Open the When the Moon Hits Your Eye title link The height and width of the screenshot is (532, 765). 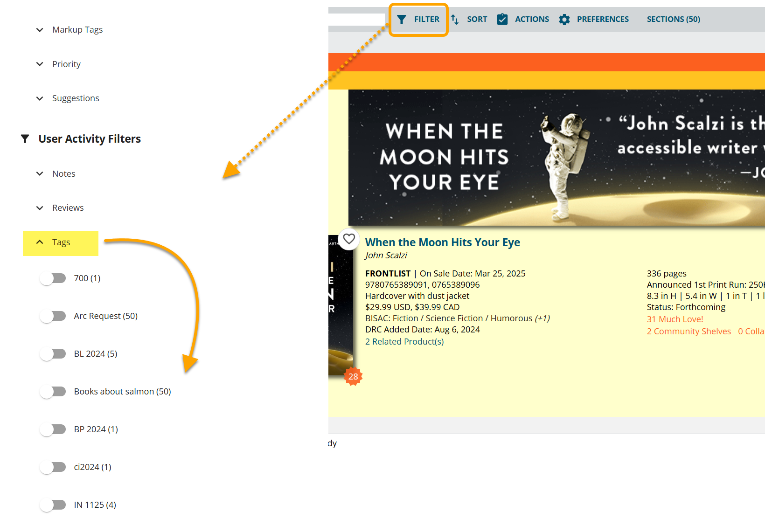pyautogui.click(x=442, y=242)
